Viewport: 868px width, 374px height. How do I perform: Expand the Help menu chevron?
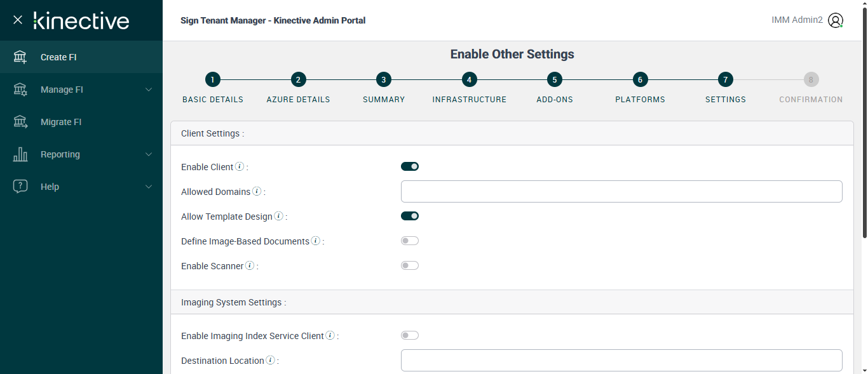click(x=149, y=187)
